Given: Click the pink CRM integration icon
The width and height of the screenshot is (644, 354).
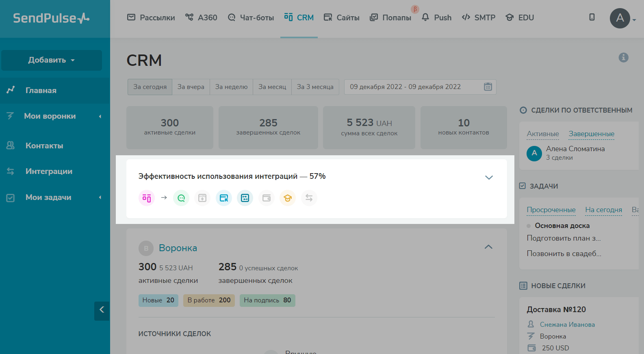Looking at the screenshot, I should 147,198.
